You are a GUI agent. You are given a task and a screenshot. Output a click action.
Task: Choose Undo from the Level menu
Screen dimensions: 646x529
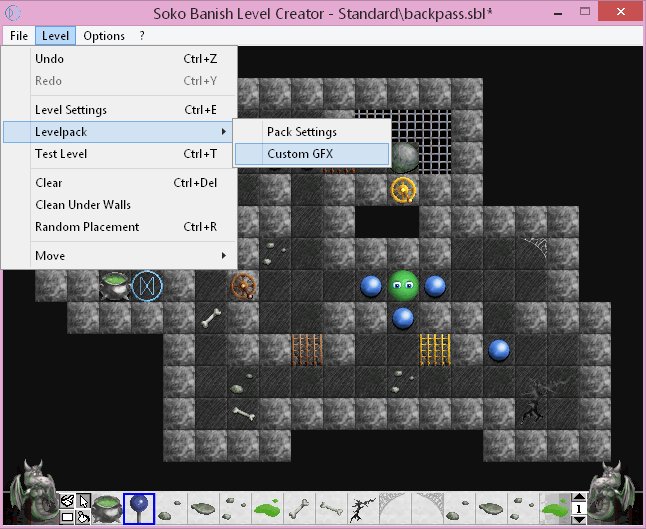[x=119, y=59]
